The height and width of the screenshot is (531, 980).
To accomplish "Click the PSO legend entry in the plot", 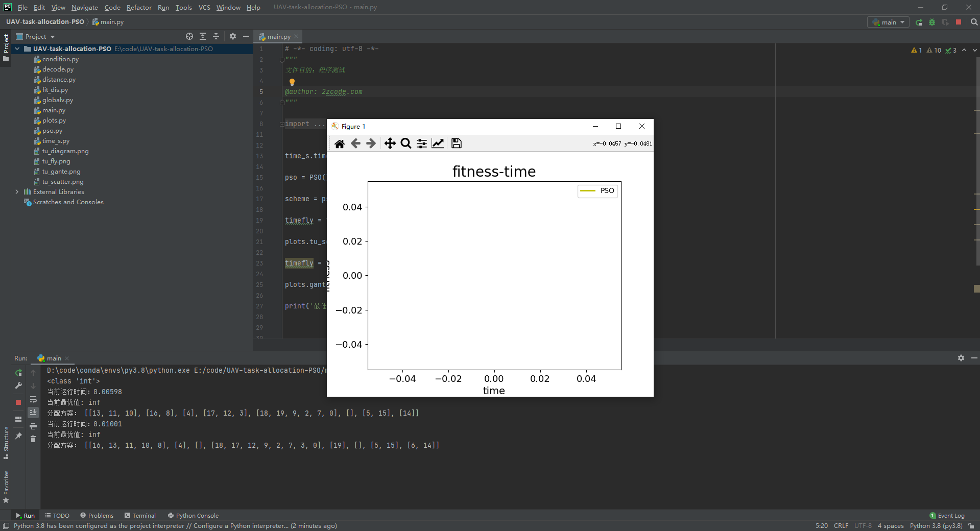I will point(597,190).
